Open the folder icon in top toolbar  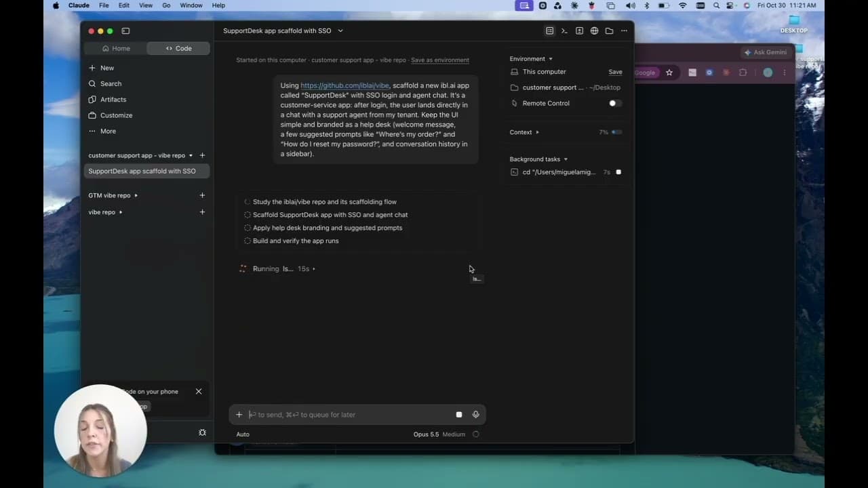coord(609,30)
